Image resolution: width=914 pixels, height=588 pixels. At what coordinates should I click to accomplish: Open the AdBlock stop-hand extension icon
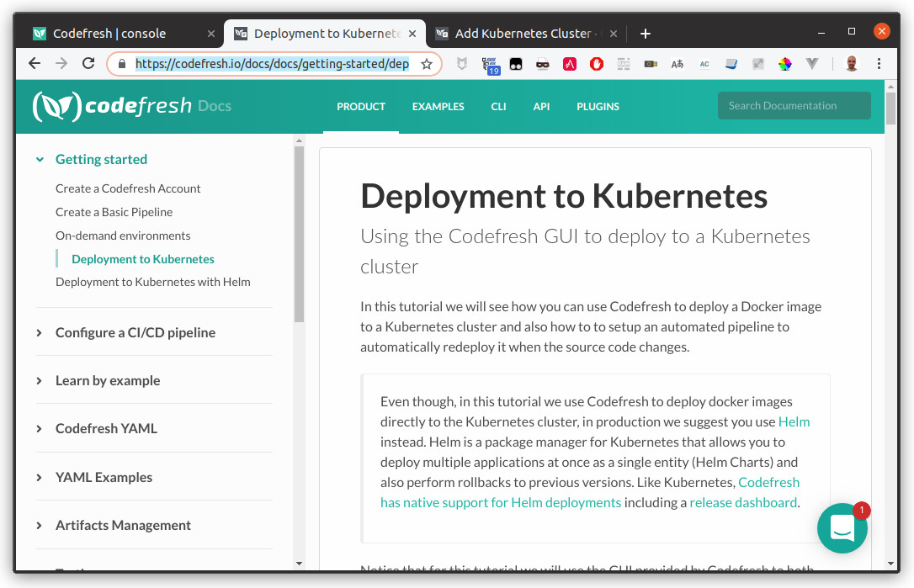pos(597,64)
